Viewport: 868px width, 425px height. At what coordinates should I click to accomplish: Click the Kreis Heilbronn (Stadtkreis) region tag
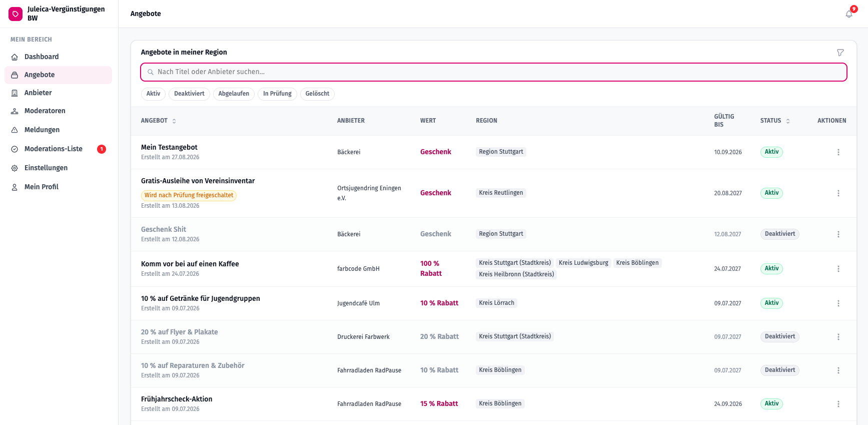(x=516, y=274)
